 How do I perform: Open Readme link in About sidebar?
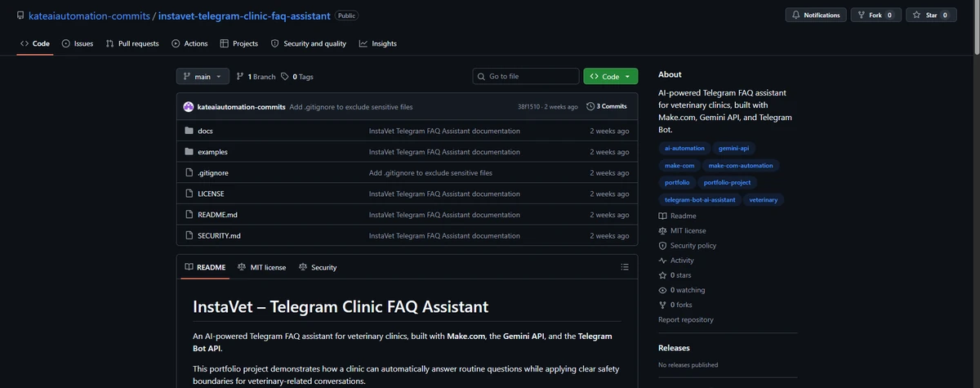pyautogui.click(x=678, y=216)
